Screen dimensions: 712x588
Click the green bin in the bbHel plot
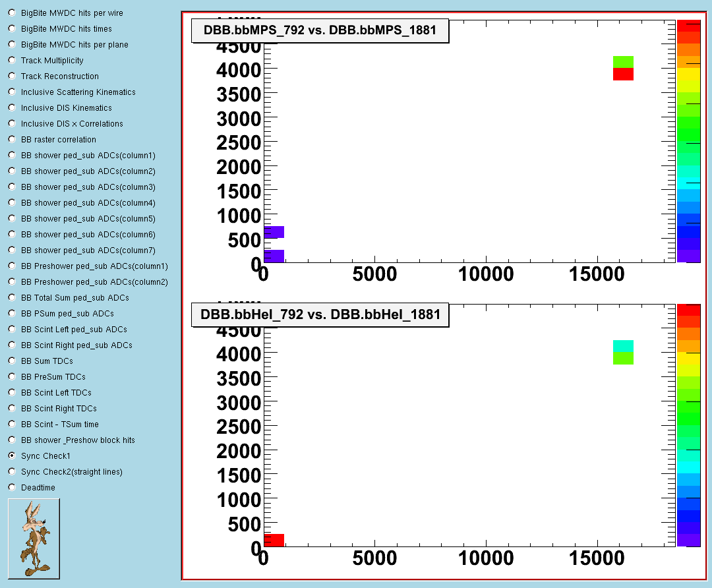tap(623, 358)
